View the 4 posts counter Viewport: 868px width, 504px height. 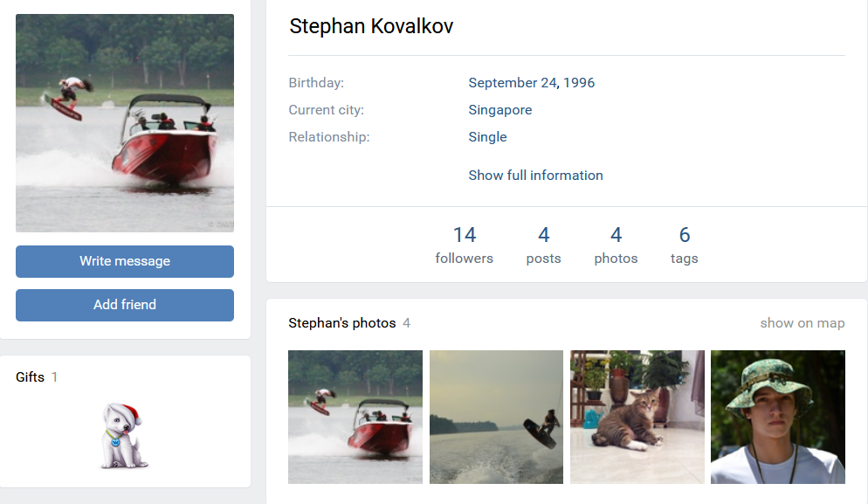click(543, 245)
